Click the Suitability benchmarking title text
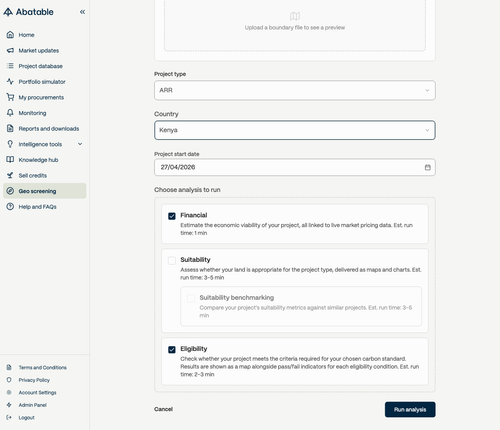The image size is (500, 430). pyautogui.click(x=237, y=297)
